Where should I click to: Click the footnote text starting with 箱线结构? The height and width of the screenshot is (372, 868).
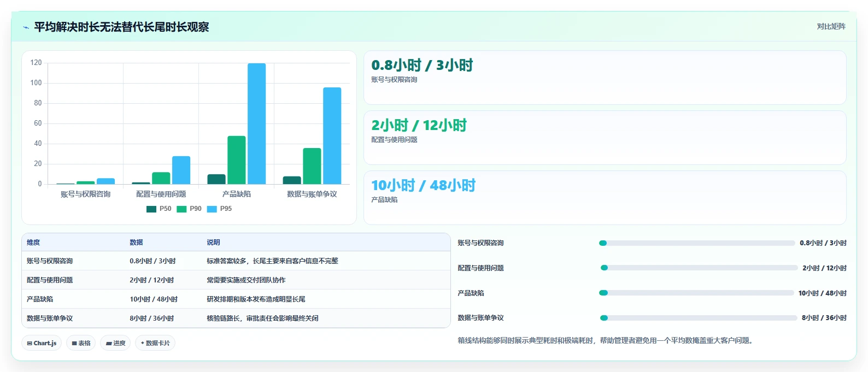pos(607,341)
